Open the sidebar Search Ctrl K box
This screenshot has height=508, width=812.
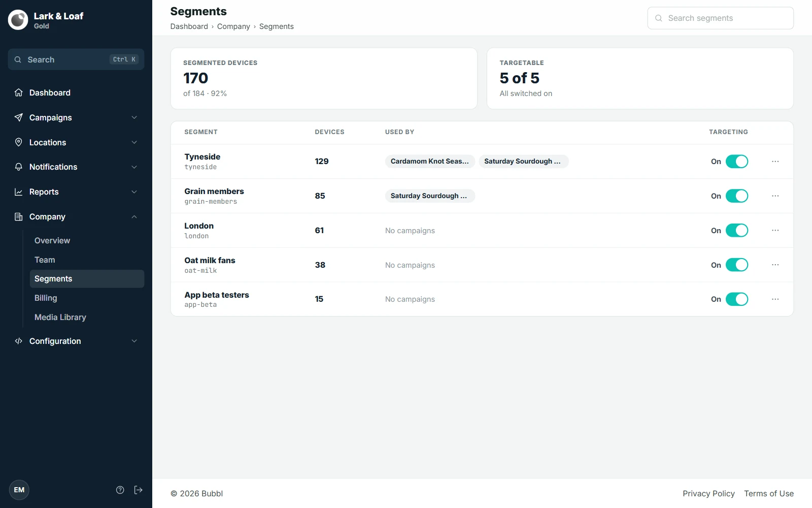76,59
